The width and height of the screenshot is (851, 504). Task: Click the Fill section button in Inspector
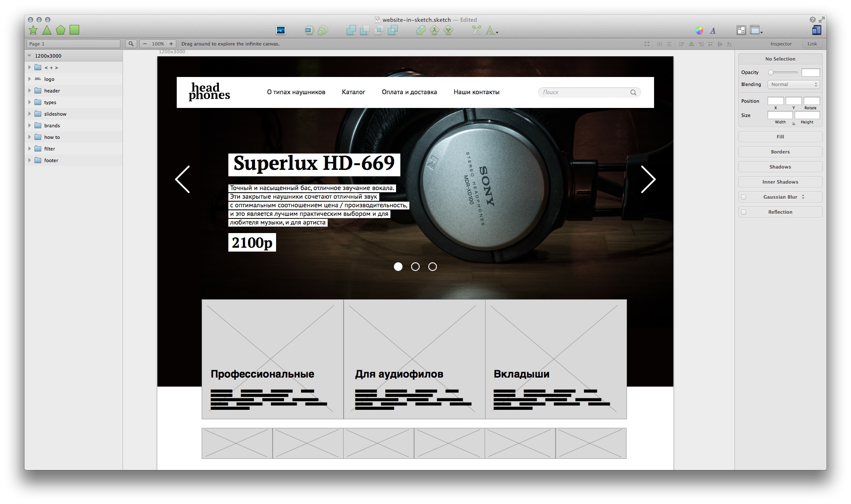780,137
